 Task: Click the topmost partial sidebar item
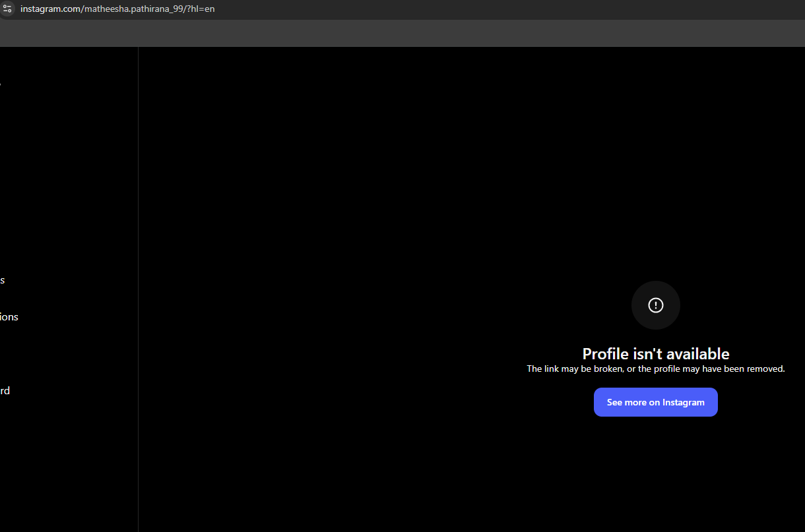[x=1, y=84]
